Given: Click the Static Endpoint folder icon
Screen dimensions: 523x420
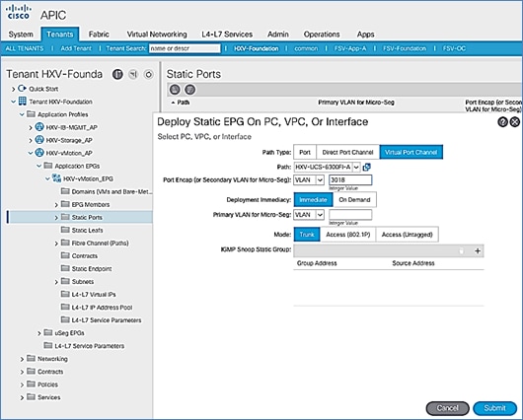Looking at the screenshot, I should (65, 268).
